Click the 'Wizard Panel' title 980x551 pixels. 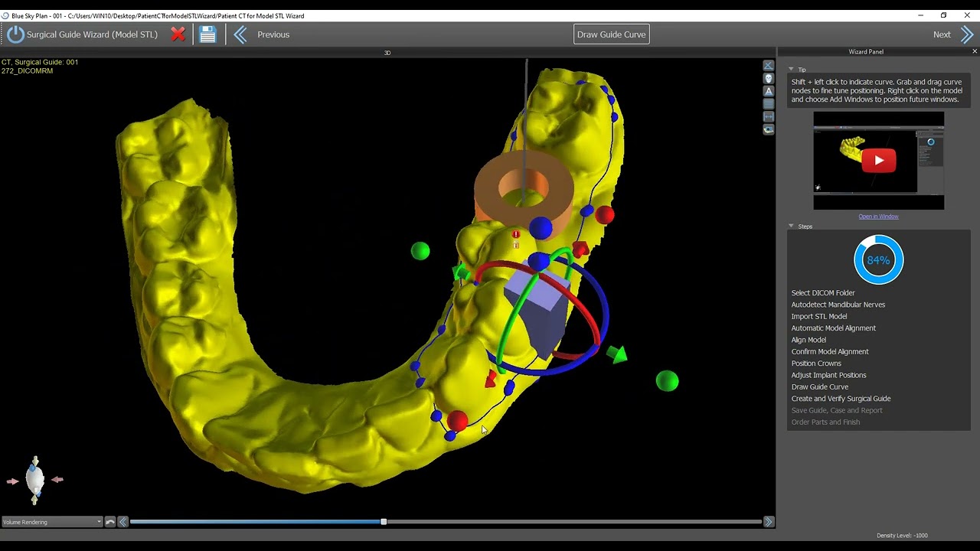(x=866, y=52)
